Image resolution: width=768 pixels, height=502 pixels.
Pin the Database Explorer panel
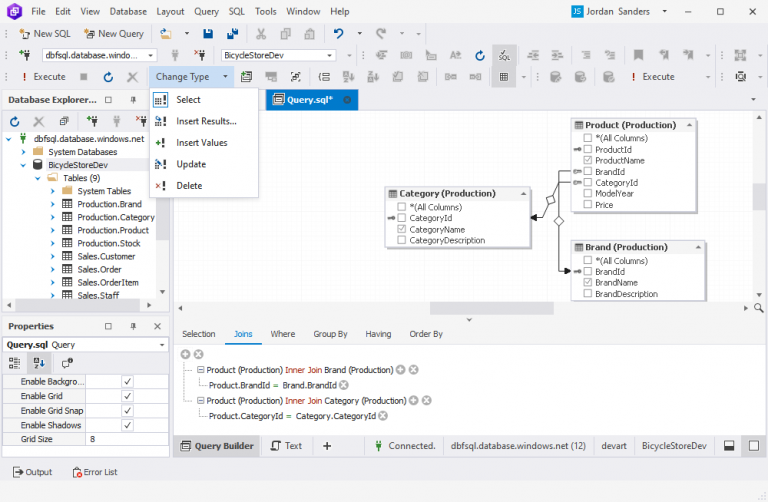click(x=133, y=100)
